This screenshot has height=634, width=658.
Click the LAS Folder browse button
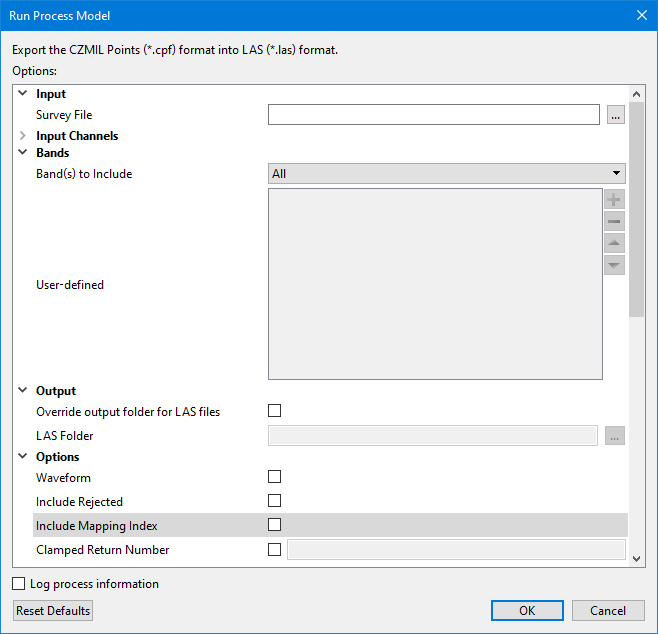point(616,436)
